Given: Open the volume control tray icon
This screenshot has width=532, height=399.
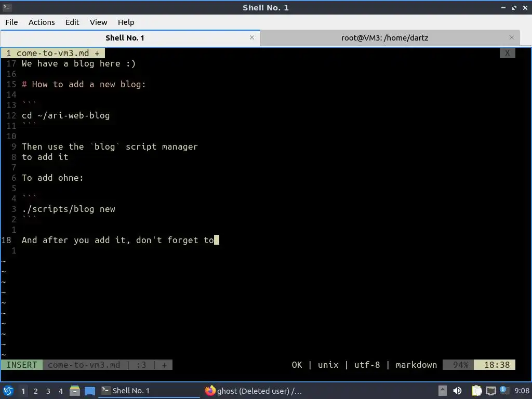Looking at the screenshot, I should [x=457, y=391].
